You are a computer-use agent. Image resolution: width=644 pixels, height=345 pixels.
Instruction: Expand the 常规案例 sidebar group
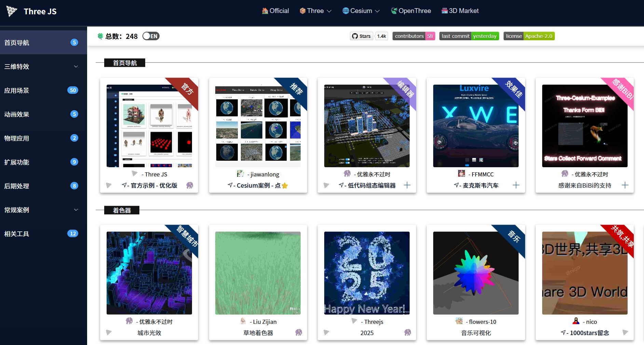point(43,210)
